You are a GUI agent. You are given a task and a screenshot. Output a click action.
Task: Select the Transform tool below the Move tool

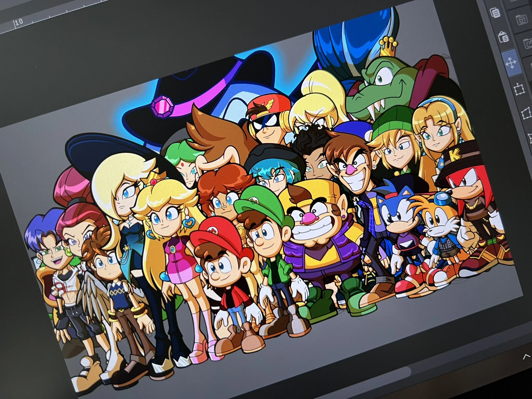click(x=519, y=89)
